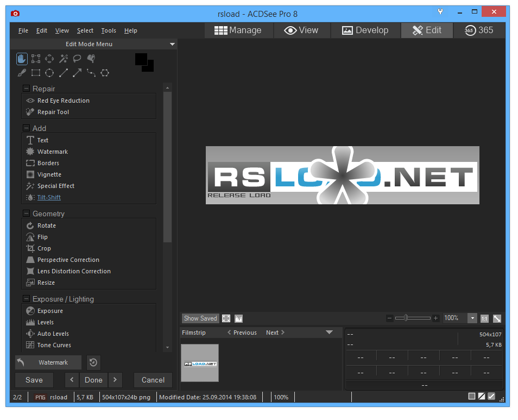518x420 pixels.
Task: Click the Cancel button
Action: click(x=153, y=380)
